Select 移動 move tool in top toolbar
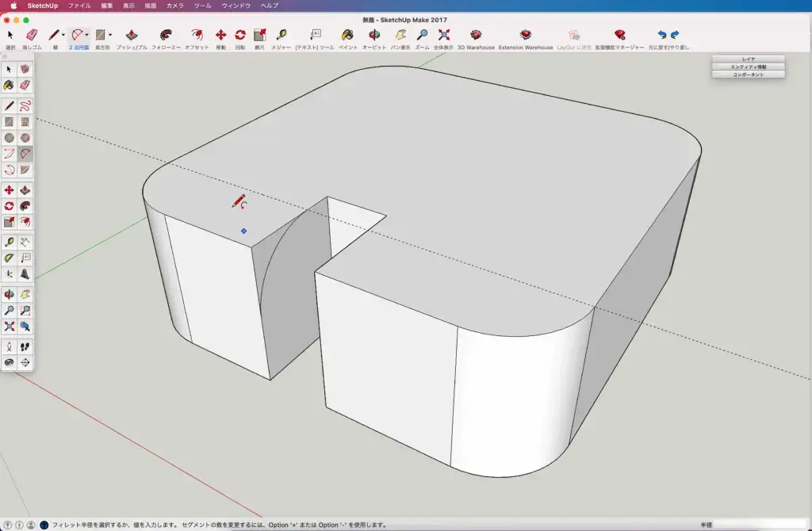Viewport: 812px width, 531px height. (220, 39)
